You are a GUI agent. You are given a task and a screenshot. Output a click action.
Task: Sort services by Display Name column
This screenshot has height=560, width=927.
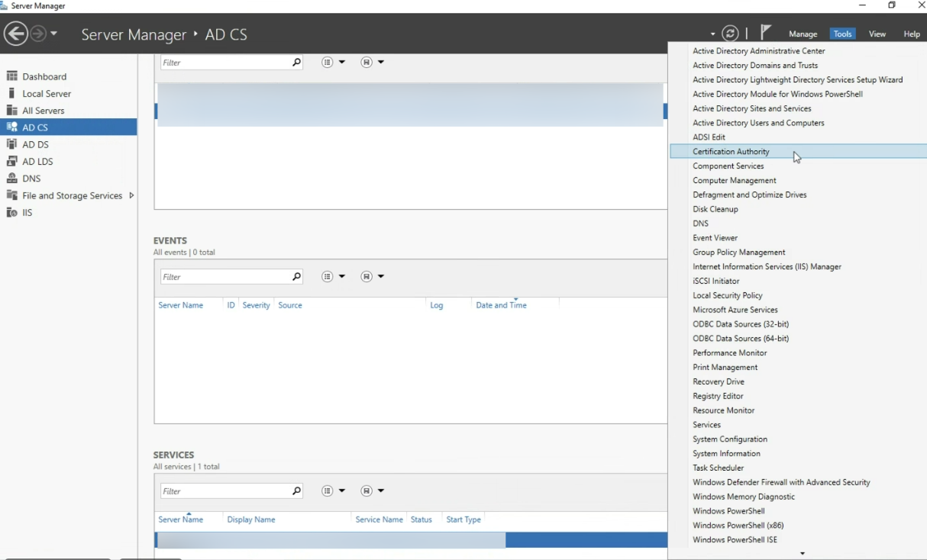[x=251, y=520]
